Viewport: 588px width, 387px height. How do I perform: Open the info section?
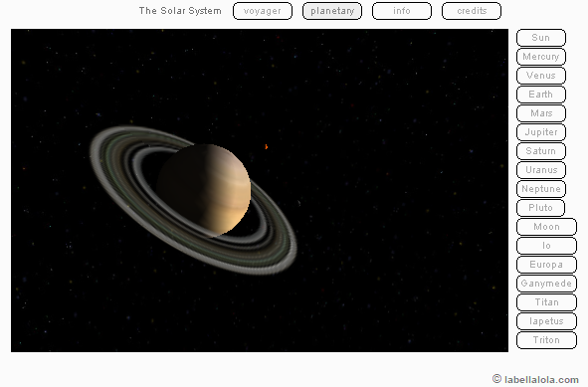[402, 11]
